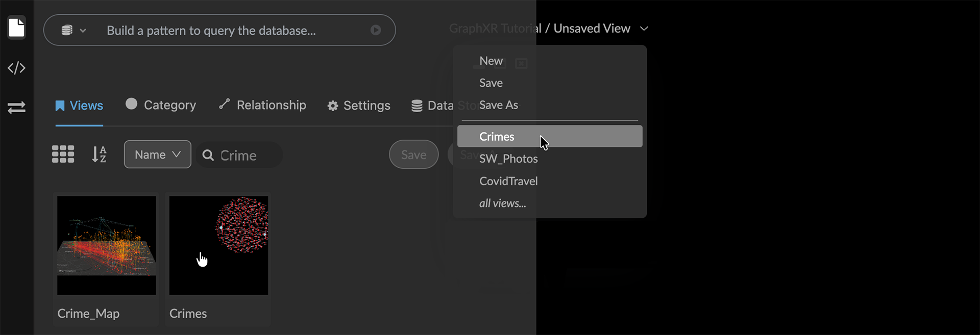
Task: Open the code/API panel icon in the sidebar
Action: (x=16, y=67)
